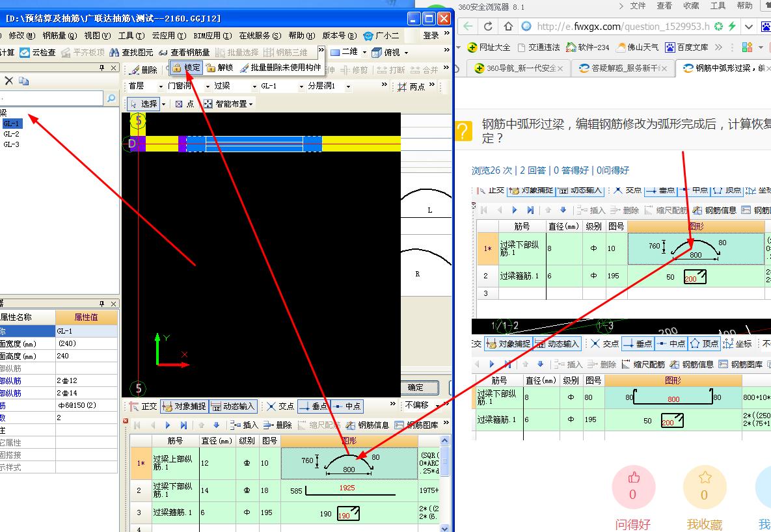Select the 点 point drawing tool
The image size is (771, 532).
184,104
